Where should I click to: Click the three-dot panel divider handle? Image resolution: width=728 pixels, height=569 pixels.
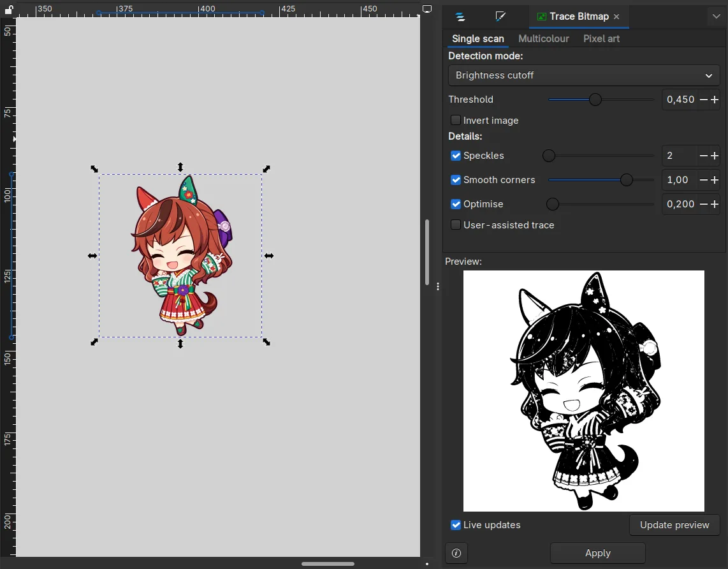pos(438,286)
